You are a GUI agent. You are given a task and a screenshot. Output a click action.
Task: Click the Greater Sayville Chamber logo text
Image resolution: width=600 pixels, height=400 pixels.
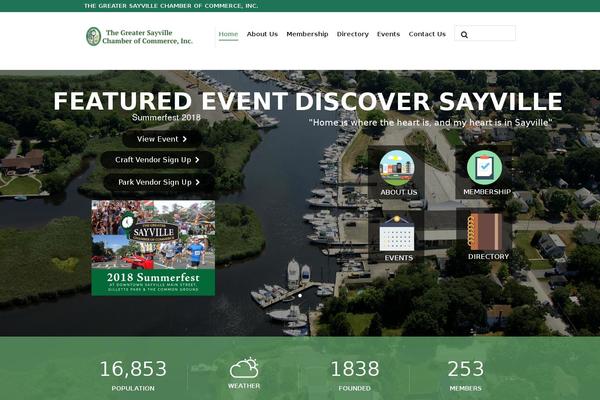click(x=147, y=37)
